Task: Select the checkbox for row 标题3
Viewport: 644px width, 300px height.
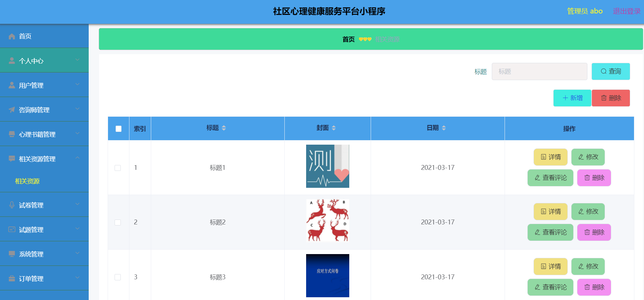Action: point(118,277)
